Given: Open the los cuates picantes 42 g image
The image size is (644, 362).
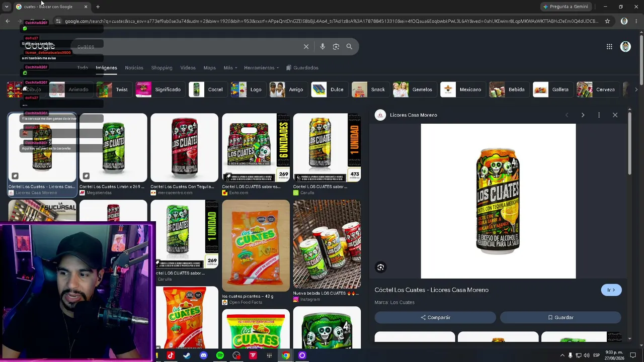Looking at the screenshot, I should pyautogui.click(x=256, y=245).
